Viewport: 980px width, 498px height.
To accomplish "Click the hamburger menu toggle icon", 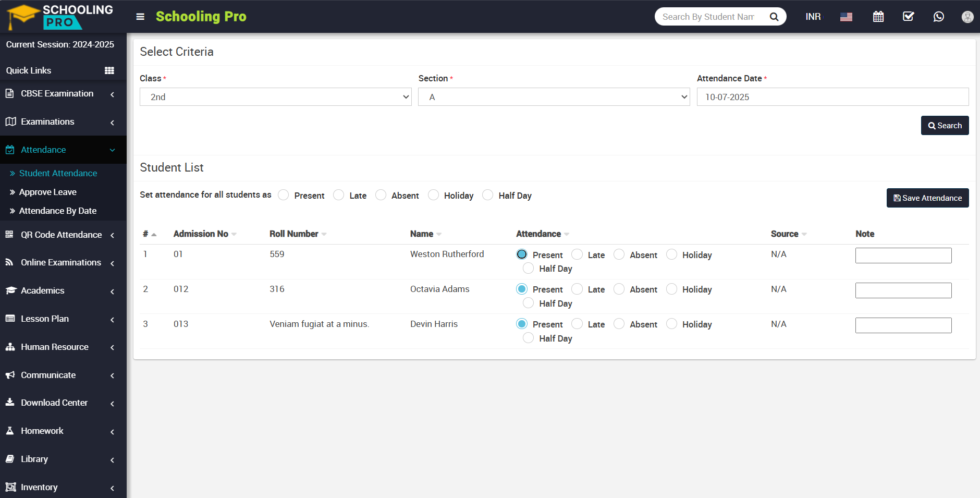I will coord(140,17).
